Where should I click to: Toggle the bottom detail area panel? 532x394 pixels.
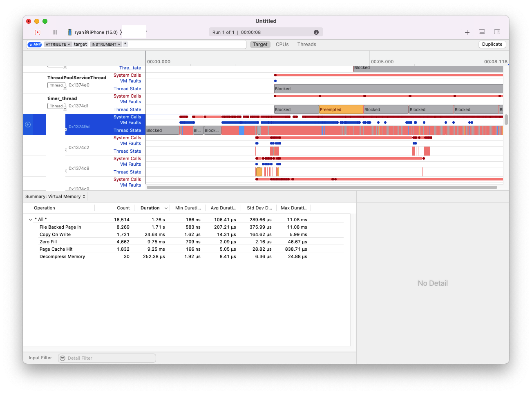[482, 32]
